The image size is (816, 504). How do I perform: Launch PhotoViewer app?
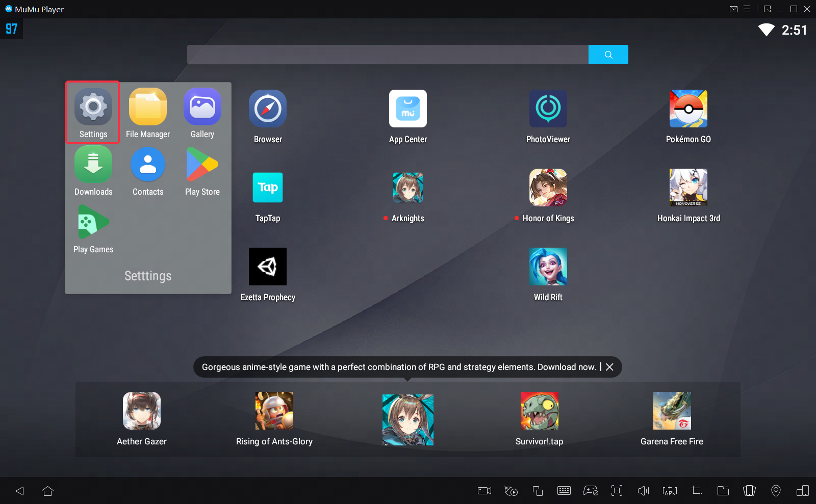[x=548, y=109]
